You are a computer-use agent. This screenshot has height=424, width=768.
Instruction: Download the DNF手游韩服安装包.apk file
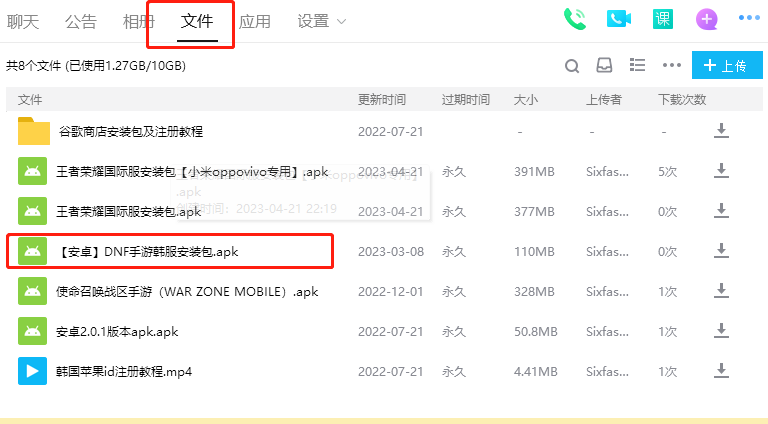click(721, 251)
